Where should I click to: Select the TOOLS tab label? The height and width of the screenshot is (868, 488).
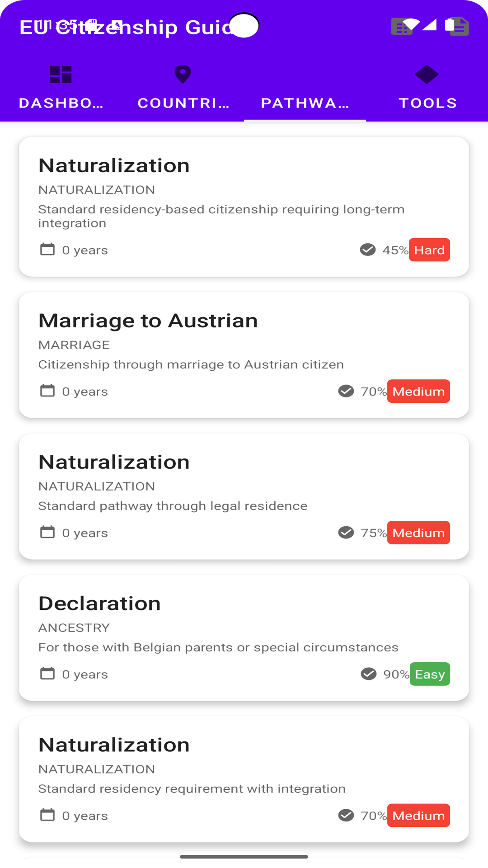pos(427,103)
